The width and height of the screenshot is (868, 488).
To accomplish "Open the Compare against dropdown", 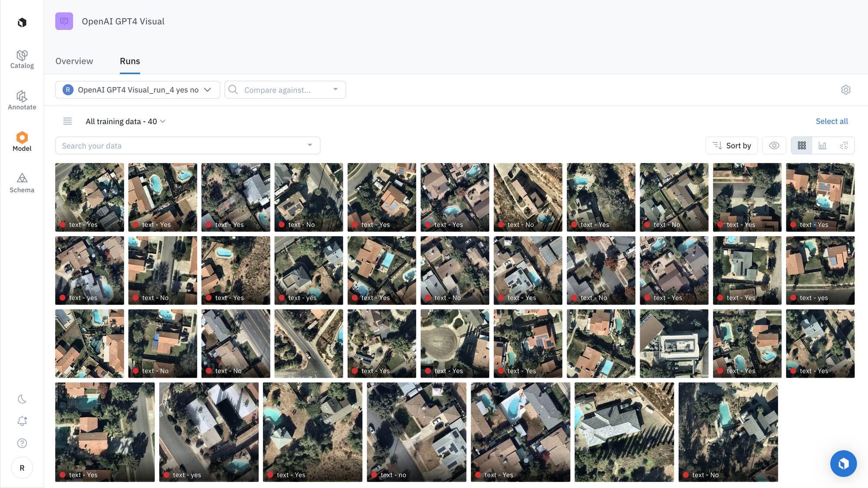I will pyautogui.click(x=285, y=90).
